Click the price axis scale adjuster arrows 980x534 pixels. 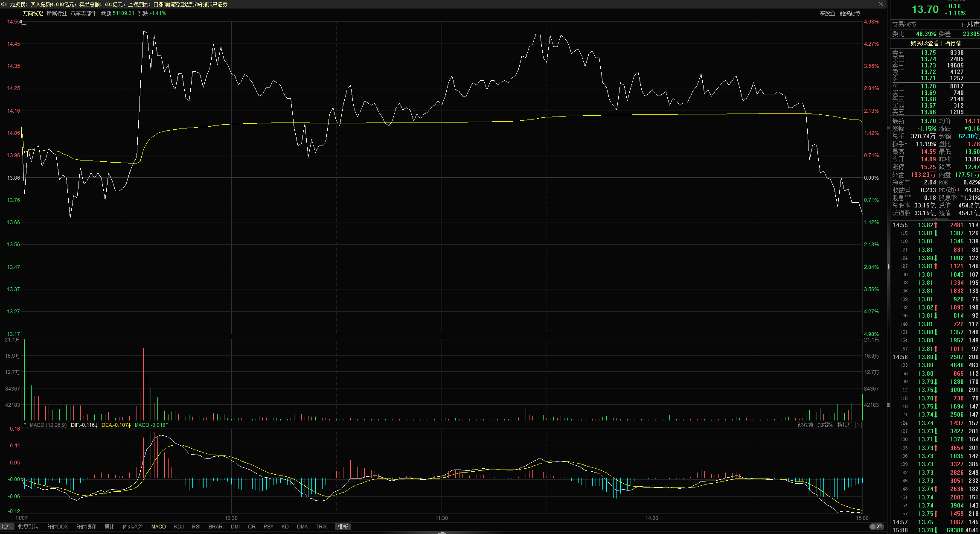tap(21, 21)
